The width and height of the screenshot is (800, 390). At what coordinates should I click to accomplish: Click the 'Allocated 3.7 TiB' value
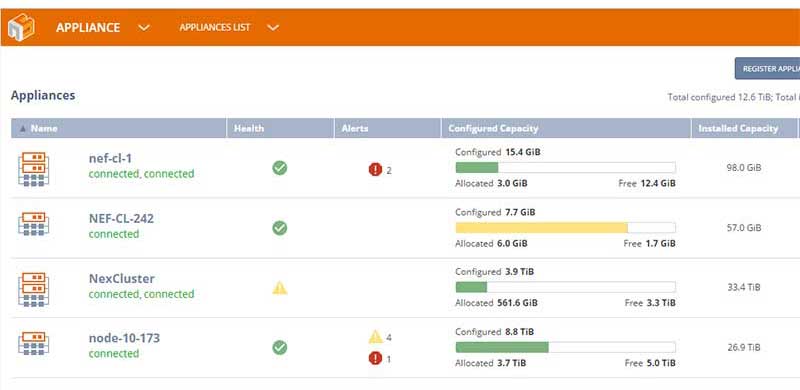[491, 363]
